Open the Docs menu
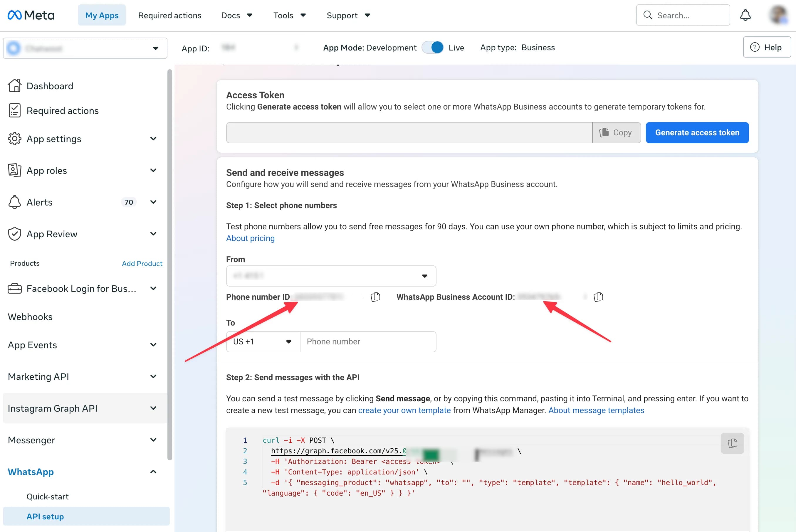This screenshot has height=532, width=796. 236,15
